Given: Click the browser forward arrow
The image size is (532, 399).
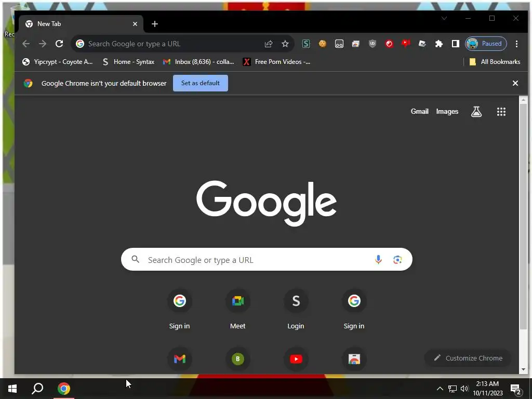Looking at the screenshot, I should click(43, 44).
